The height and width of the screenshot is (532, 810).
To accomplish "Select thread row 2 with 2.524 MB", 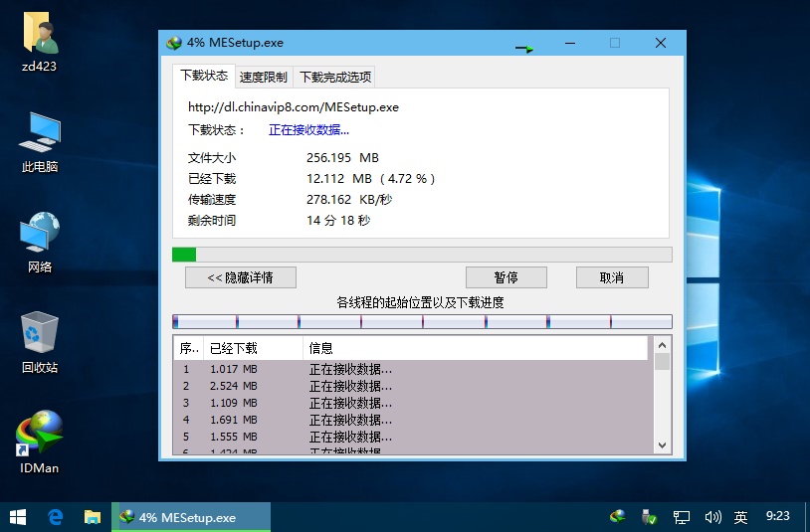I will [413, 386].
